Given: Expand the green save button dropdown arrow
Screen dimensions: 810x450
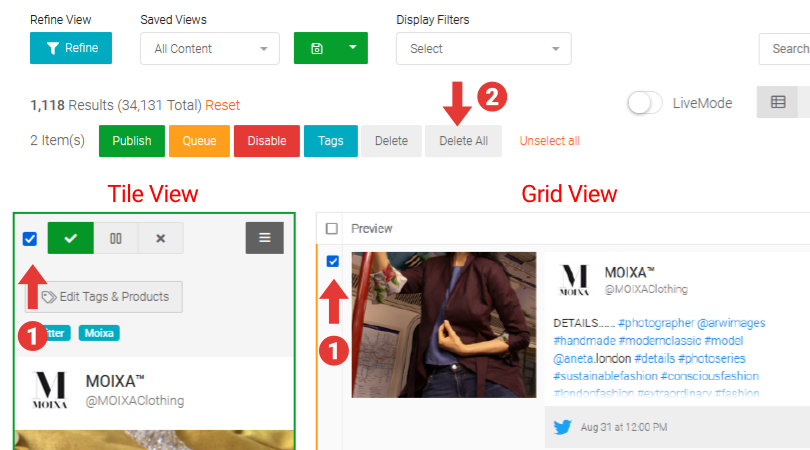Looking at the screenshot, I should [351, 48].
